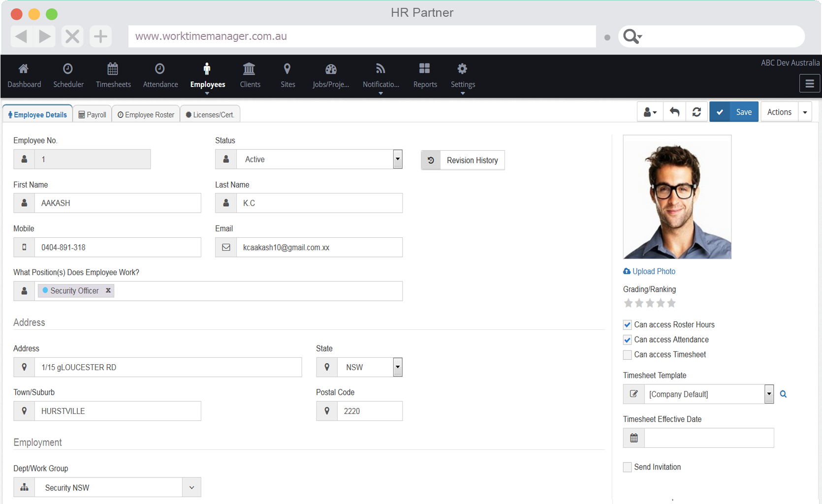Open Jobs/Projects gauge icon
822x504 pixels.
coord(331,69)
